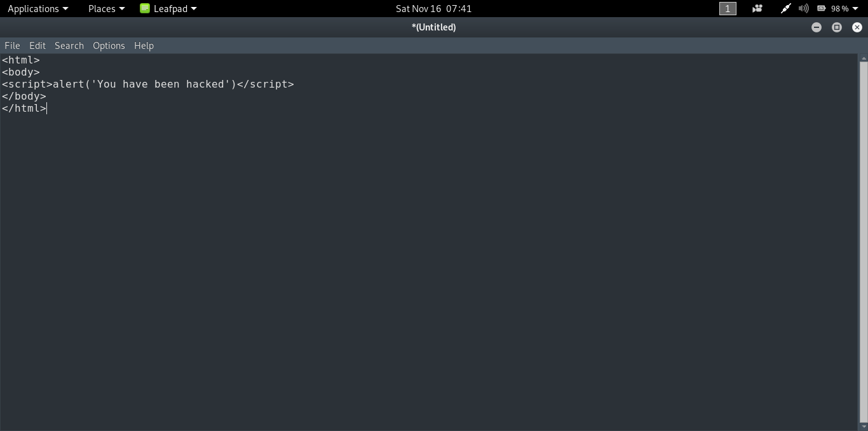Image resolution: width=868 pixels, height=431 pixels.
Task: Open the Help menu
Action: [144, 46]
